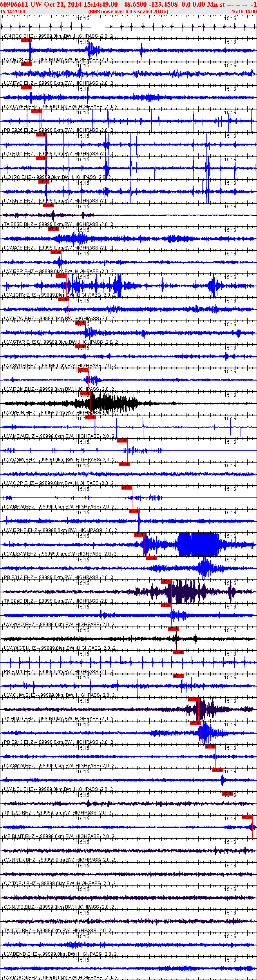This screenshot has width=257, height=980.
Task: Click the PB B013 EHZ station label
Action: click(18, 577)
